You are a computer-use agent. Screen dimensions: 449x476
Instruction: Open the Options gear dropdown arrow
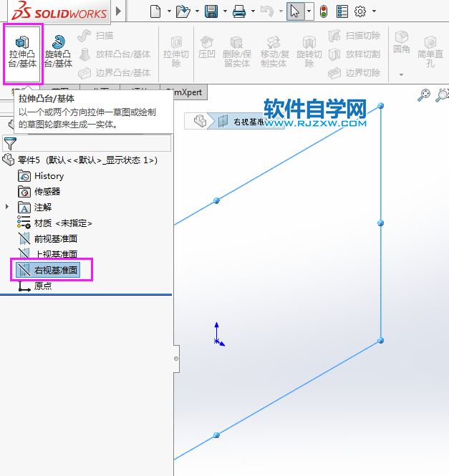coord(375,11)
